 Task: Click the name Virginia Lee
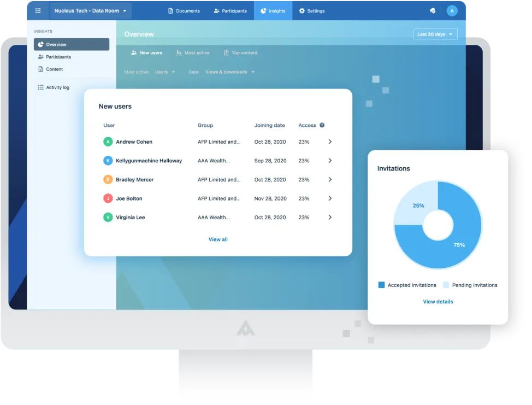click(131, 218)
